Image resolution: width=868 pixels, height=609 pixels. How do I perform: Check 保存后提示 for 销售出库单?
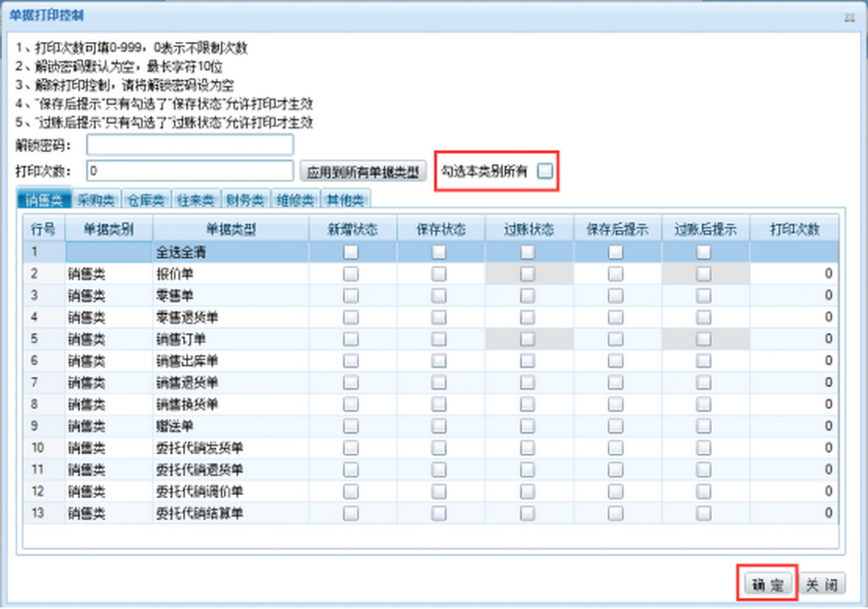(x=615, y=361)
